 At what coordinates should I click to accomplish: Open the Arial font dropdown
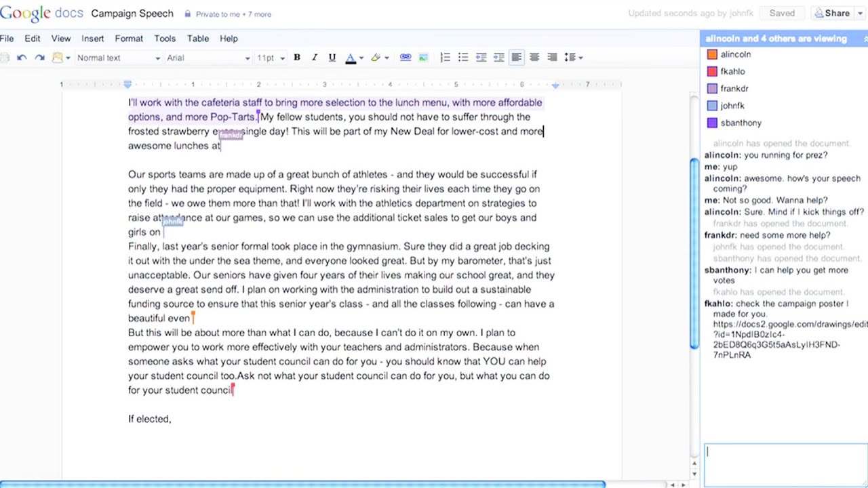tap(208, 58)
